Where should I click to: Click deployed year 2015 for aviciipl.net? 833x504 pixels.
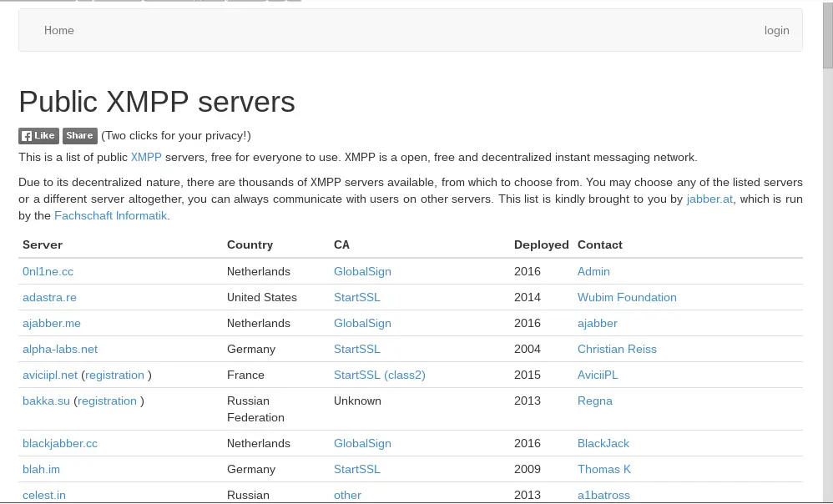[528, 375]
